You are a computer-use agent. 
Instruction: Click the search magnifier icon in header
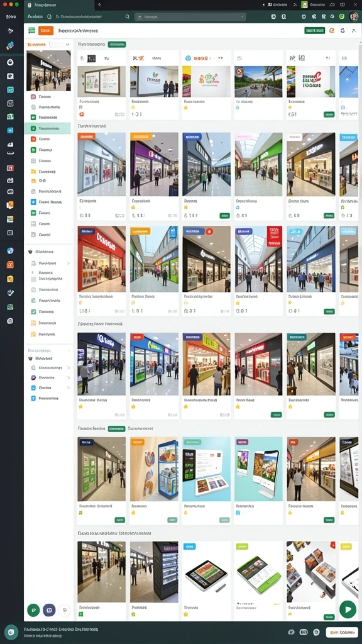point(127,17)
